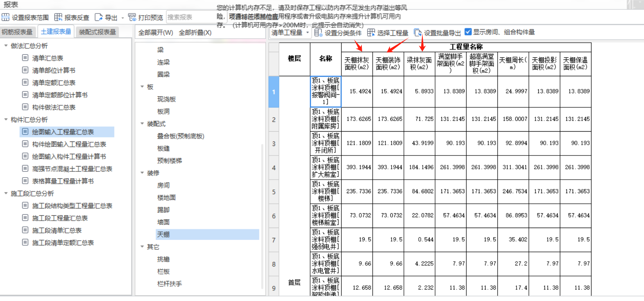Click the document icon beside 清单汇总表

[x=25, y=58]
